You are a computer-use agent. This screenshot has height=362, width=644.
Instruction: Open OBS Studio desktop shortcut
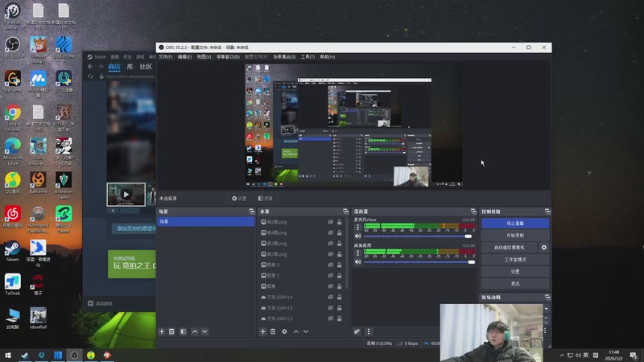coord(13,48)
